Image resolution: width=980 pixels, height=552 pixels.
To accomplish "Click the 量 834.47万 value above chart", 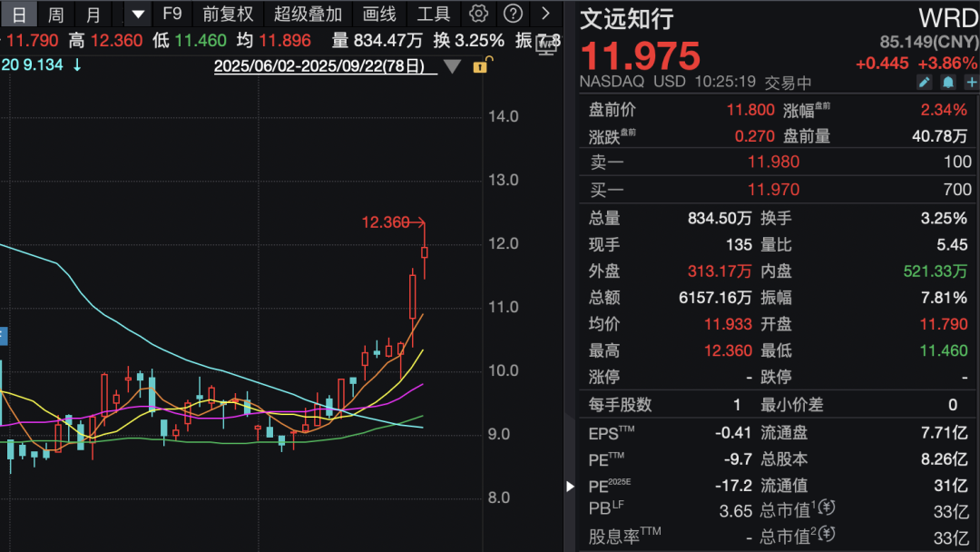I will pos(387,41).
